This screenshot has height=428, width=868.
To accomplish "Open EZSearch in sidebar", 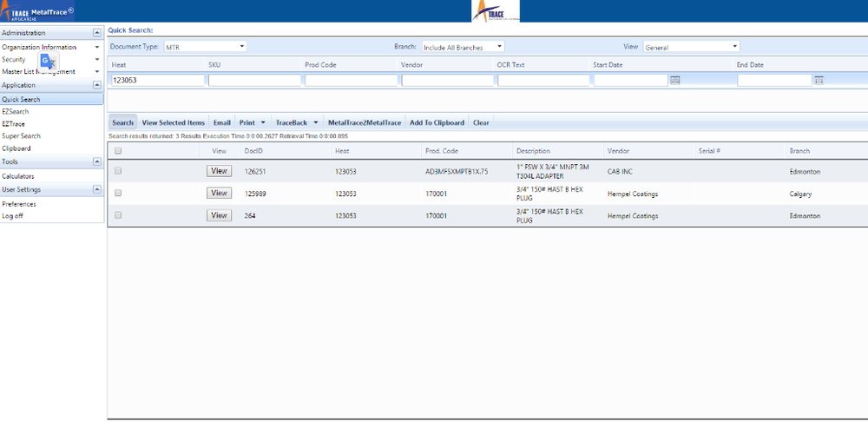I will point(16,112).
